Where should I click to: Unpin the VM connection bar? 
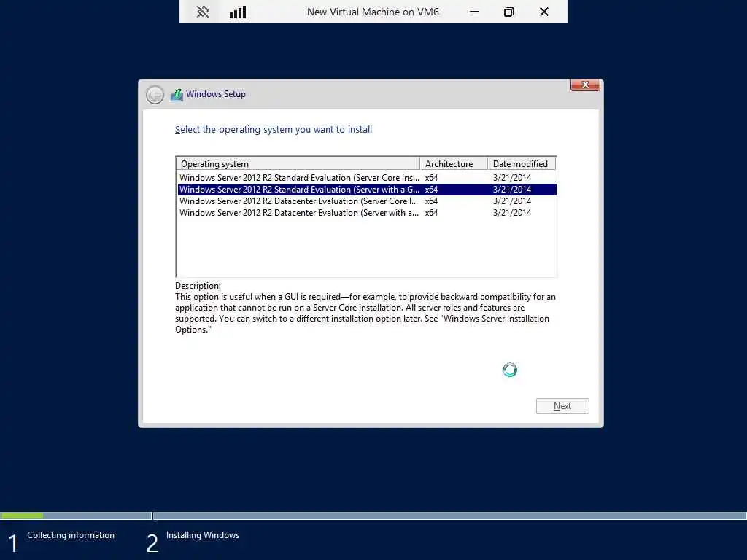pos(203,12)
